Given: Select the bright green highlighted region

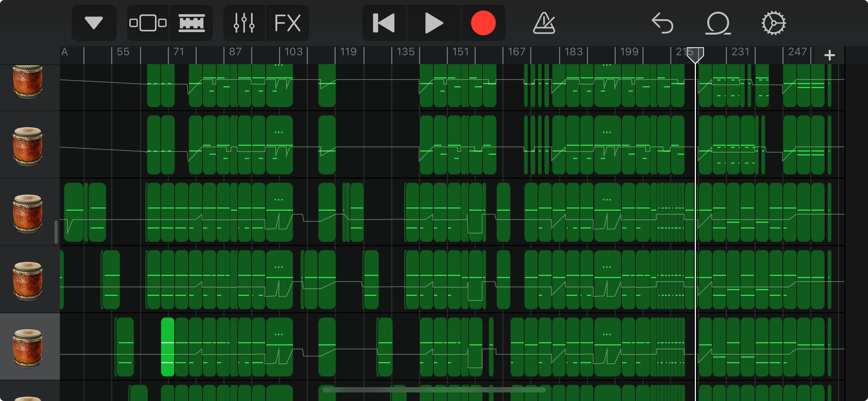Looking at the screenshot, I should point(167,347).
